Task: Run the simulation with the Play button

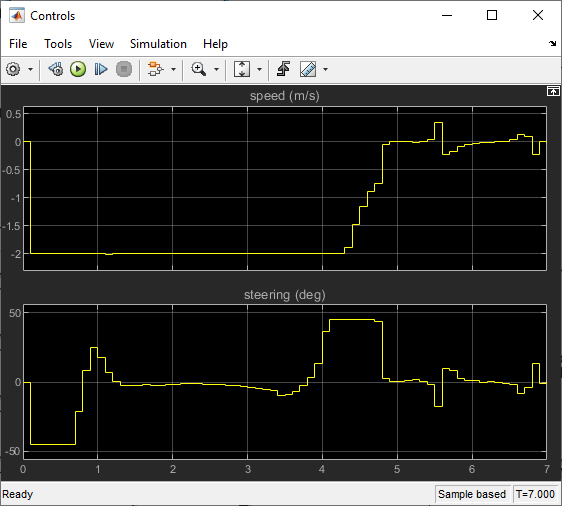Action: click(x=78, y=69)
